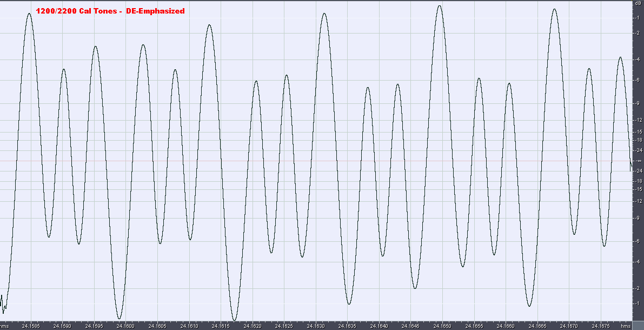The width and height of the screenshot is (644, 330).
Task: Click the -4 label in the scale's upper half
Action: pyautogui.click(x=639, y=60)
